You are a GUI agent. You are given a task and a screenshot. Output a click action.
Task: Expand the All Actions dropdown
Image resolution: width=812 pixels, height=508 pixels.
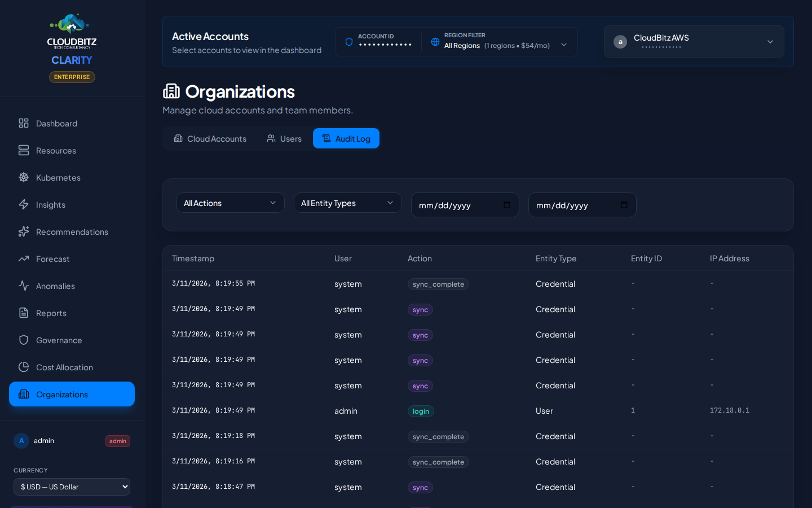(230, 203)
